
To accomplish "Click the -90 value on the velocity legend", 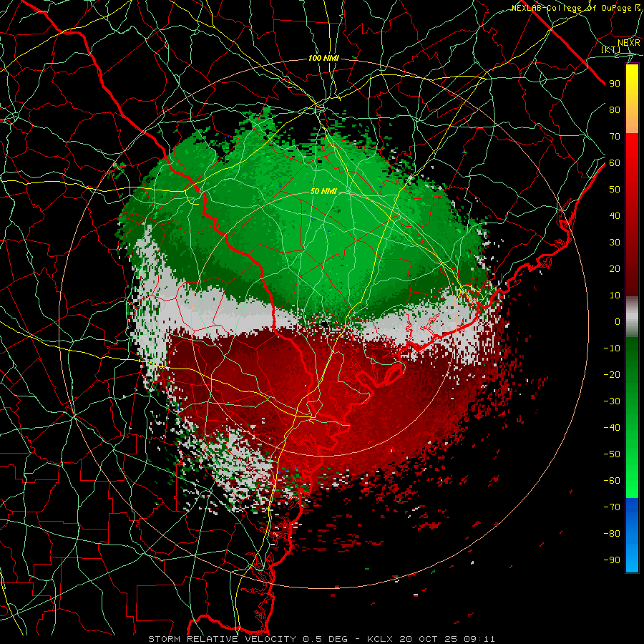I will point(612,560).
